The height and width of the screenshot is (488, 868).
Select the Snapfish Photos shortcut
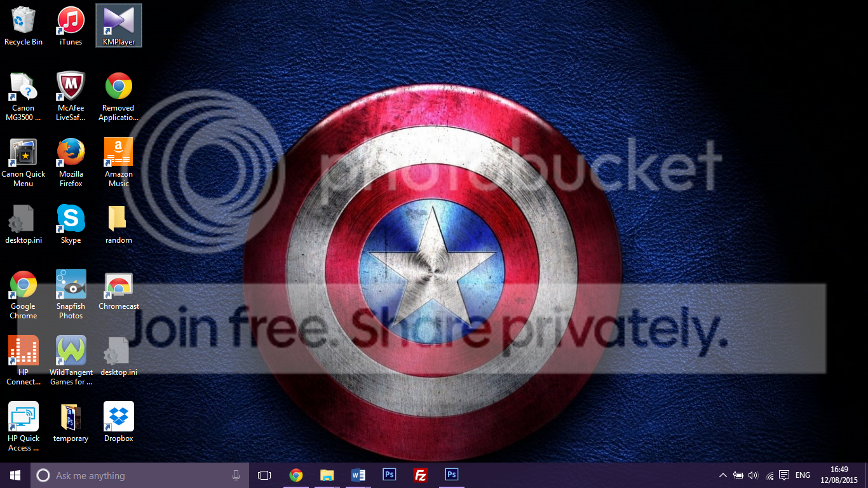(71, 295)
